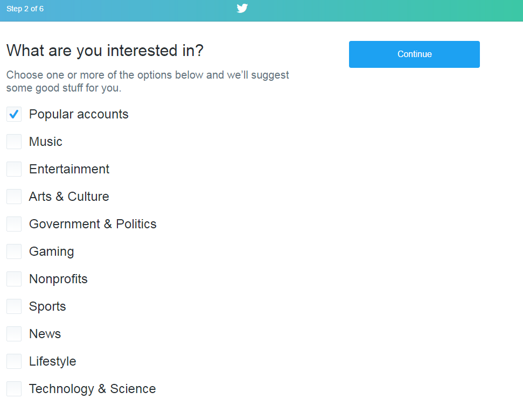
Task: Toggle the Nonprofits checkbox
Action: point(14,279)
